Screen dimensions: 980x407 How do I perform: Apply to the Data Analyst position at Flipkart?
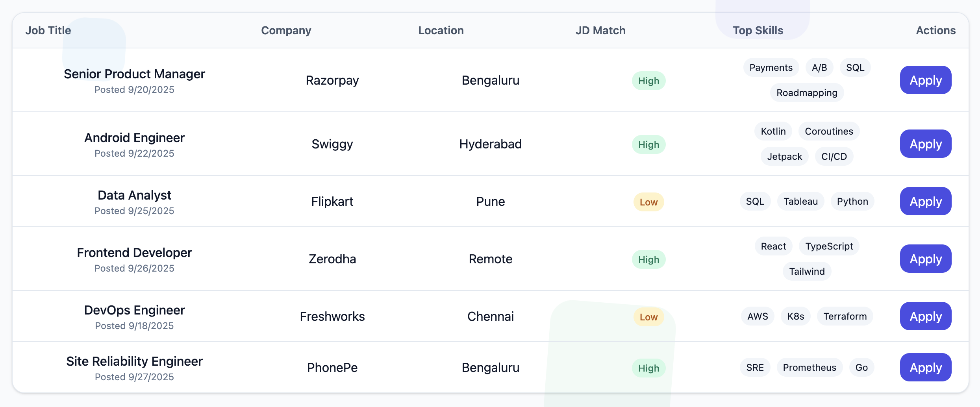(x=925, y=201)
